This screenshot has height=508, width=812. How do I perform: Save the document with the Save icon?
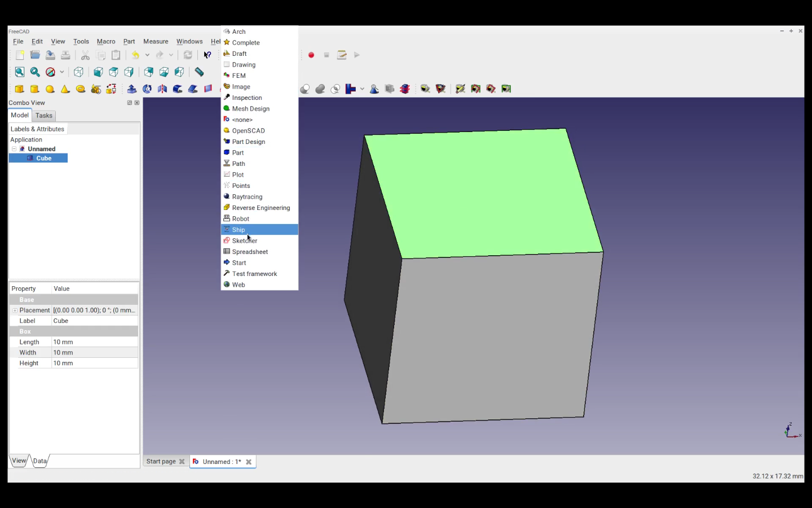pos(50,55)
